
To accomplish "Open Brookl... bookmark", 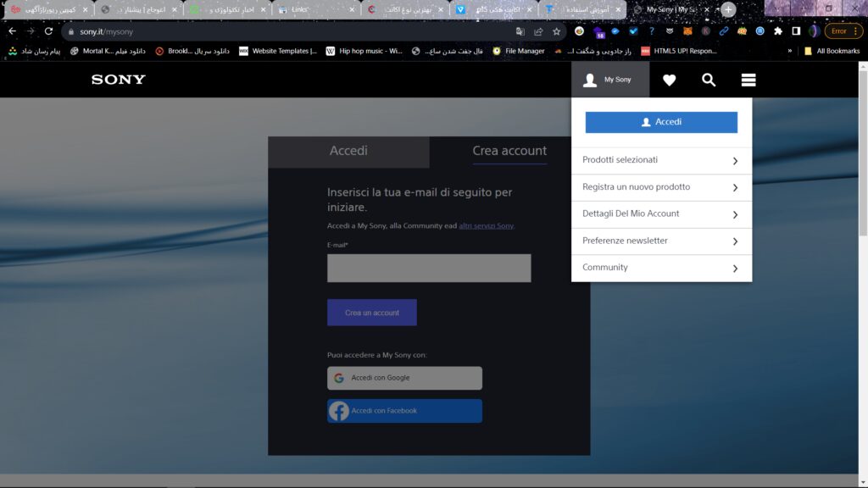I will point(192,51).
